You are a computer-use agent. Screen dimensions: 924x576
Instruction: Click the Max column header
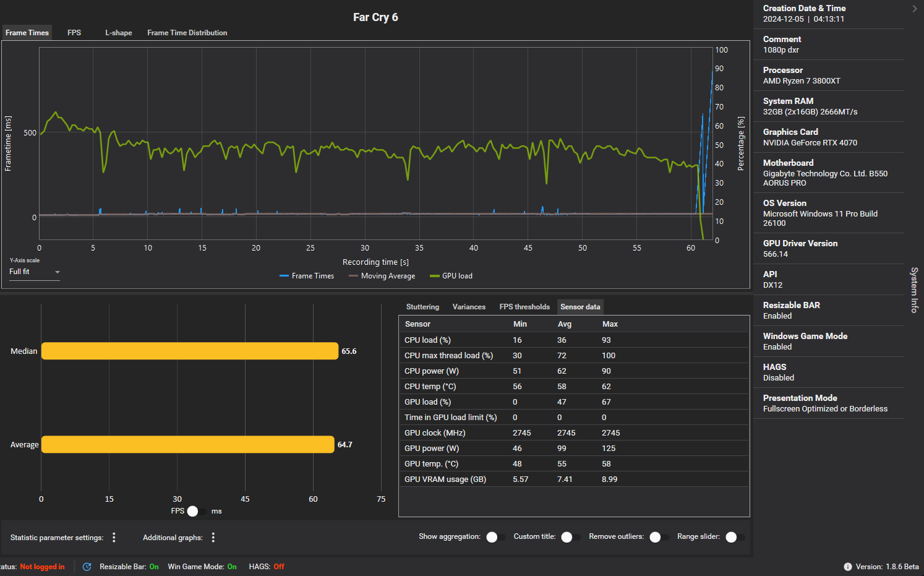pyautogui.click(x=610, y=324)
